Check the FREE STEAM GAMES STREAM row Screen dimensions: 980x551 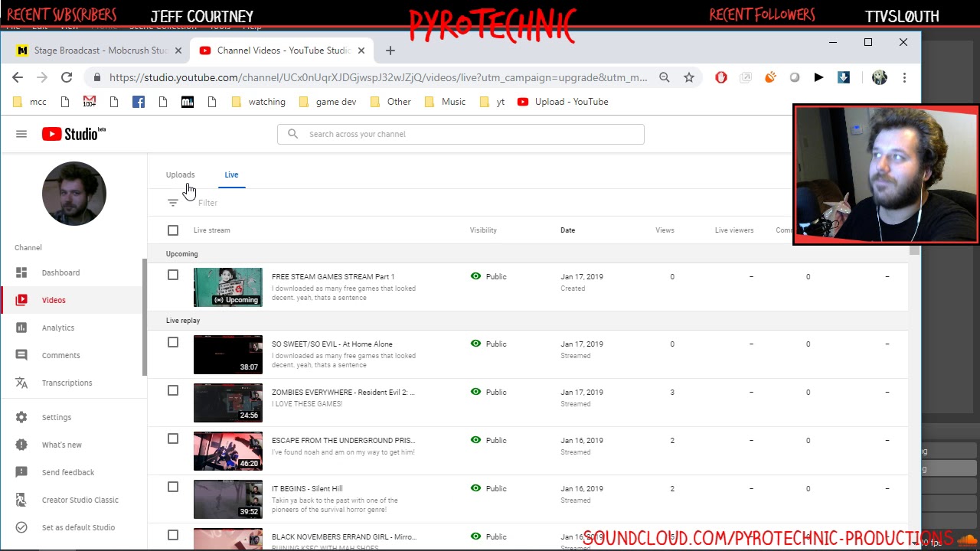tap(173, 275)
